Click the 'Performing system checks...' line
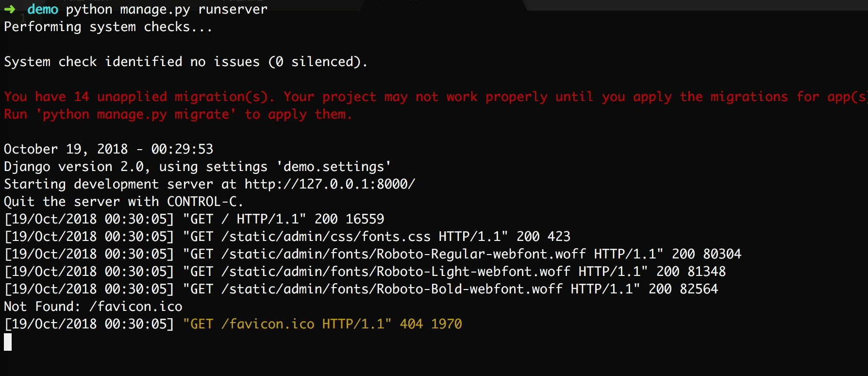Viewport: 868px width, 376px height. click(108, 27)
